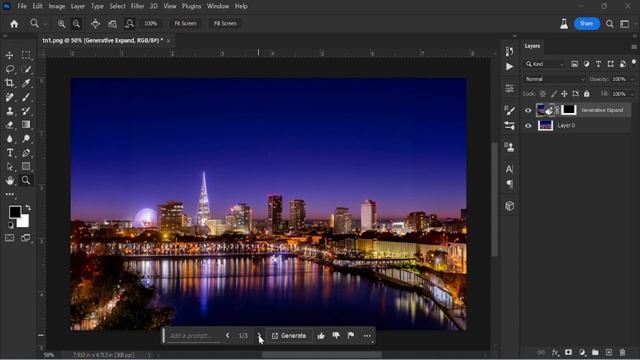The width and height of the screenshot is (640, 360).
Task: Toggle type layer filter
Action: [x=598, y=64]
